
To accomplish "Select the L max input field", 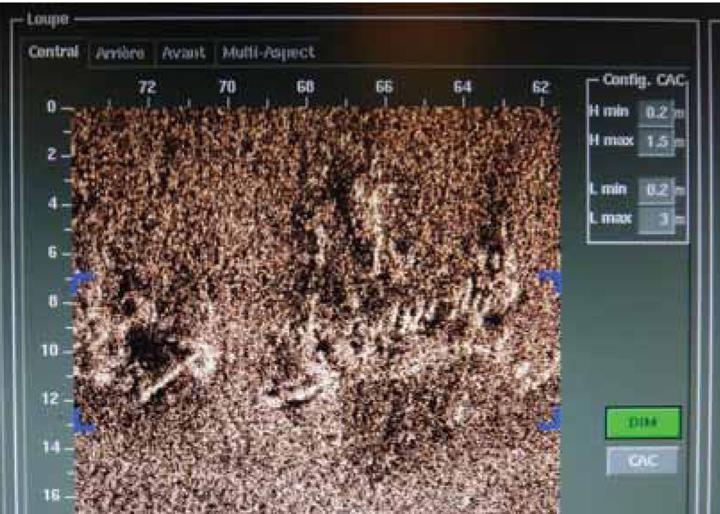I will (653, 217).
